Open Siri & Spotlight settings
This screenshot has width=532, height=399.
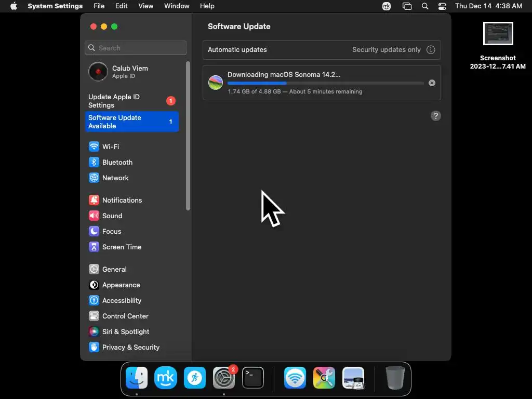(x=131, y=332)
